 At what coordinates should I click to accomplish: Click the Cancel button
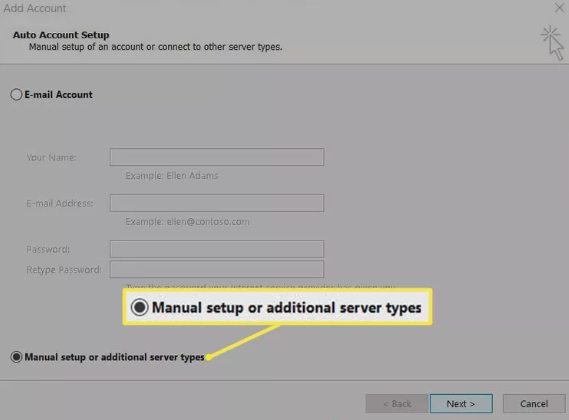[x=534, y=404]
